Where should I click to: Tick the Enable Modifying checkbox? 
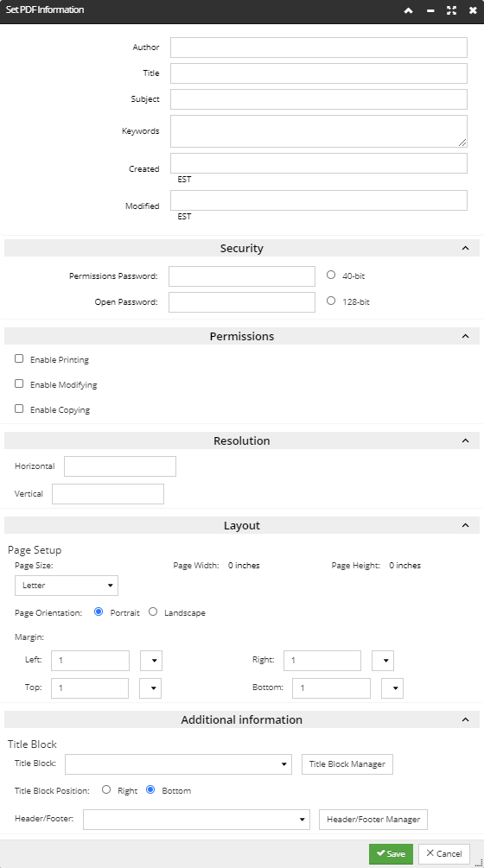(x=19, y=383)
